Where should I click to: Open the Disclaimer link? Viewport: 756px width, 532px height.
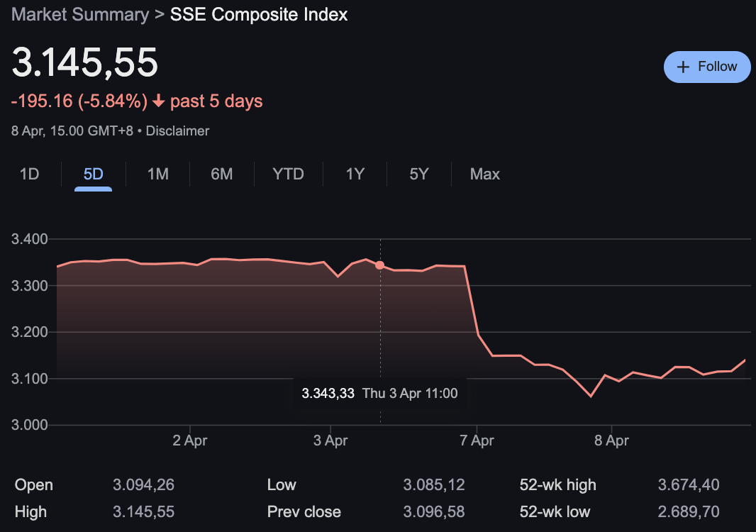177,131
